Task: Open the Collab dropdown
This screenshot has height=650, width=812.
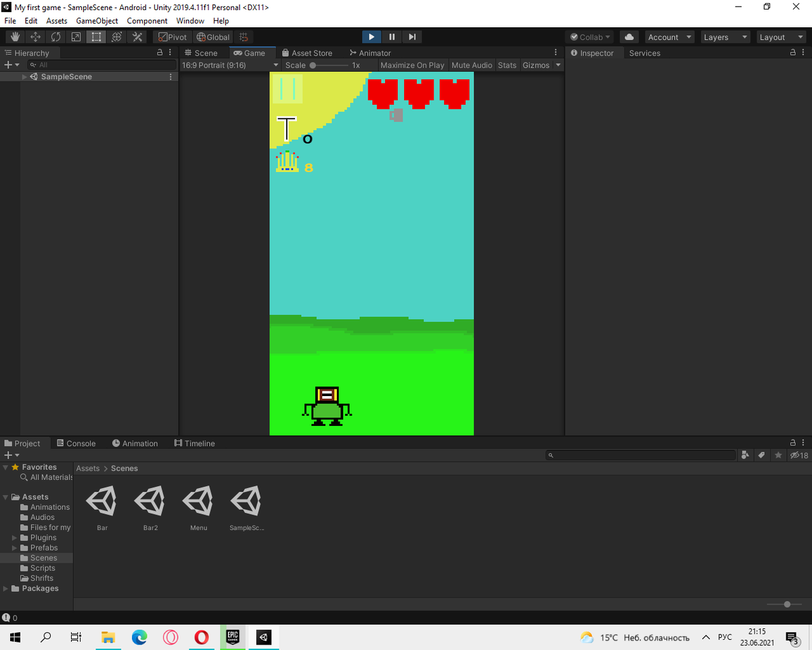Action: pyautogui.click(x=590, y=37)
